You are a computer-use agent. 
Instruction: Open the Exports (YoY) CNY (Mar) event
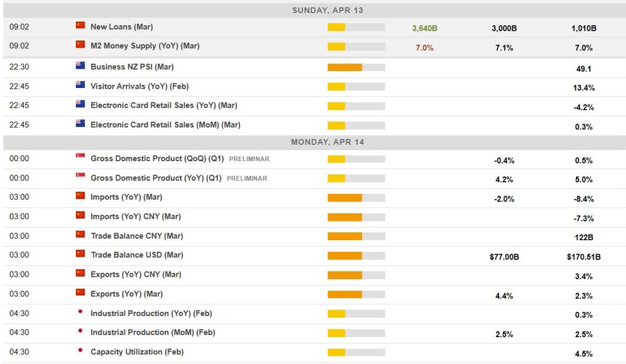coord(135,274)
